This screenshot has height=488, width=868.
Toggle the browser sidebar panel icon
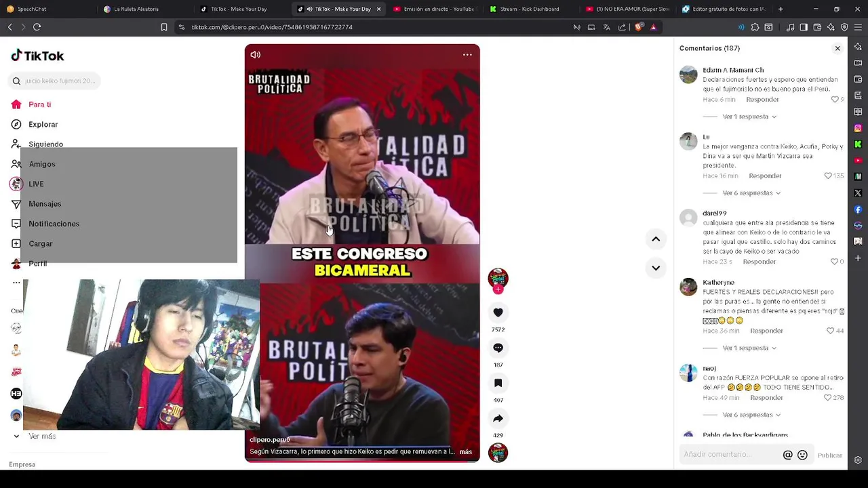point(804,27)
